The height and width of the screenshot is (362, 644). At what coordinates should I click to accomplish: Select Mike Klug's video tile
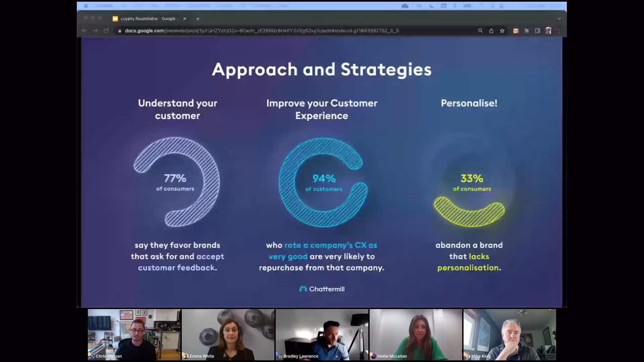point(509,335)
